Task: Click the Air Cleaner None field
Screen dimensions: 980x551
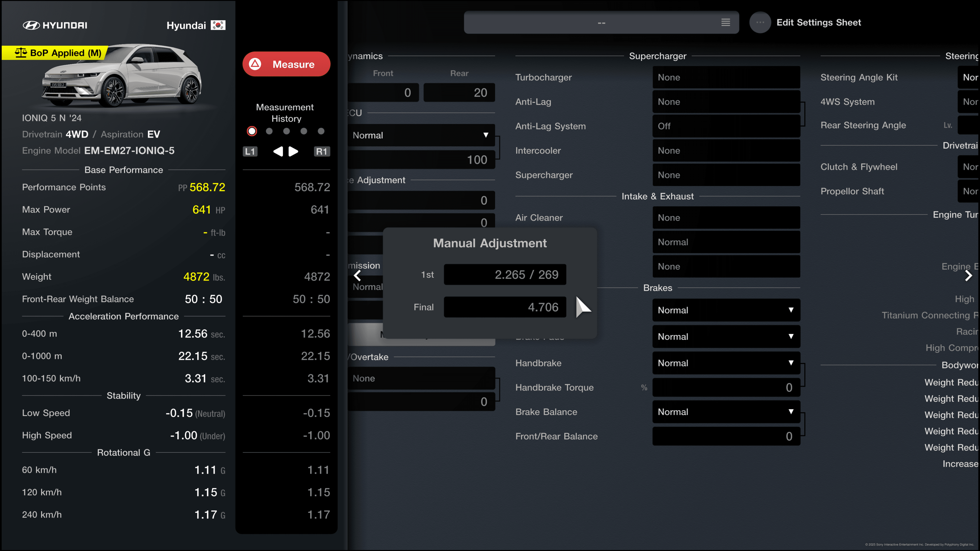Action: (726, 218)
